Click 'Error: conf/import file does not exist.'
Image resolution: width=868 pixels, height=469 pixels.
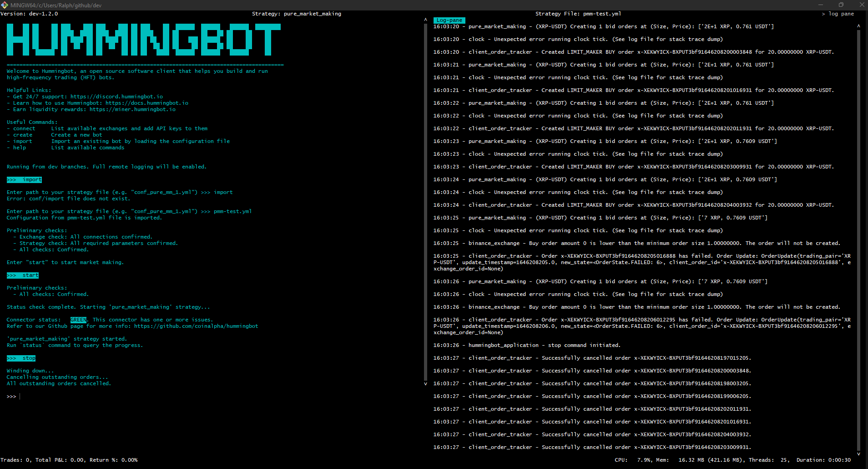[x=68, y=199]
